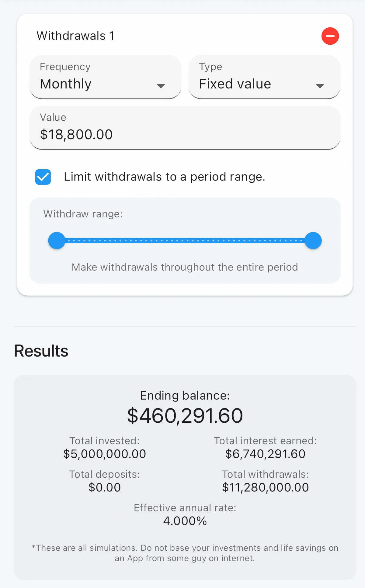Click the arrow beside Monthly
The image size is (365, 588).
[x=161, y=86]
